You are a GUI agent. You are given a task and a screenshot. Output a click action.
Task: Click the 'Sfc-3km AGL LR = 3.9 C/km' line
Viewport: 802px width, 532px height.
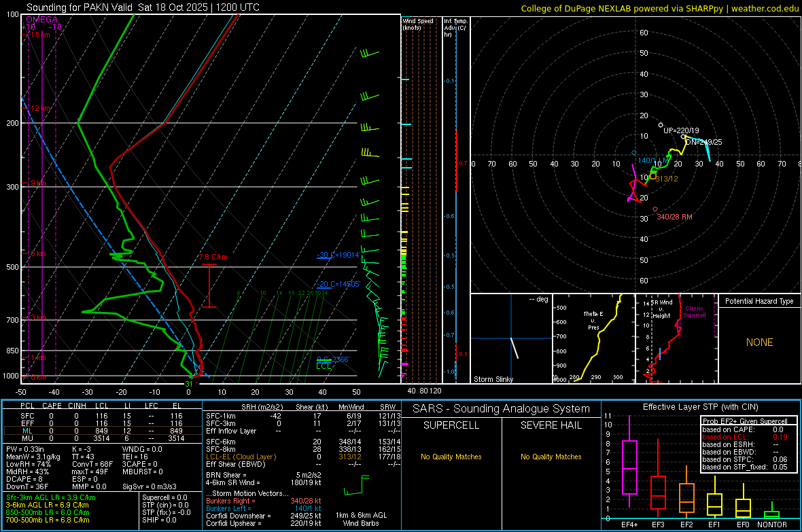(x=51, y=497)
